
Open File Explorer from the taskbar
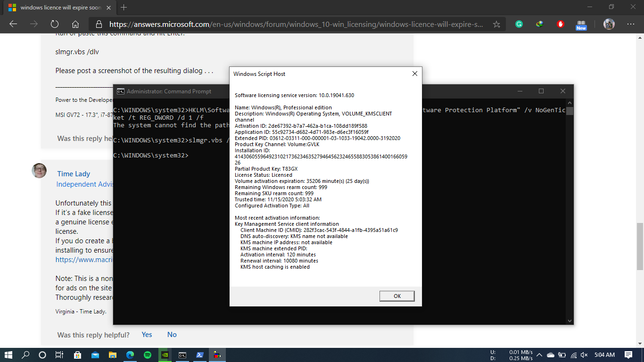tap(113, 355)
